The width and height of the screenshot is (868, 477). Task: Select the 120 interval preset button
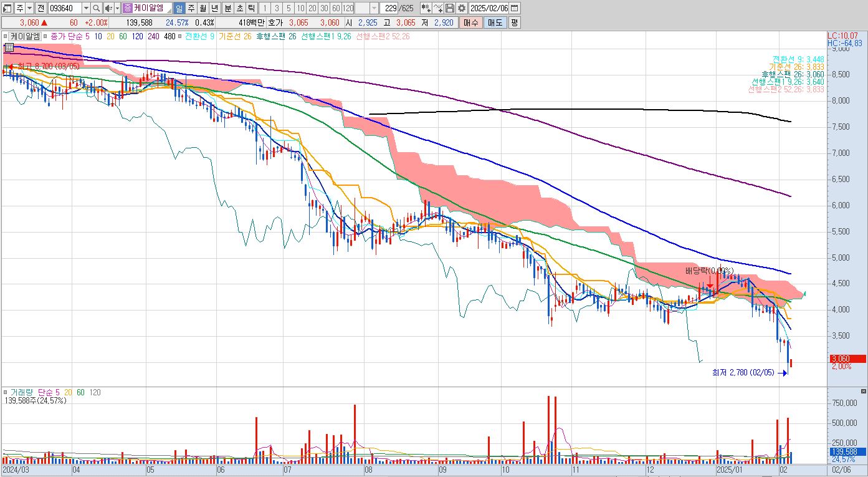pyautogui.click(x=348, y=8)
